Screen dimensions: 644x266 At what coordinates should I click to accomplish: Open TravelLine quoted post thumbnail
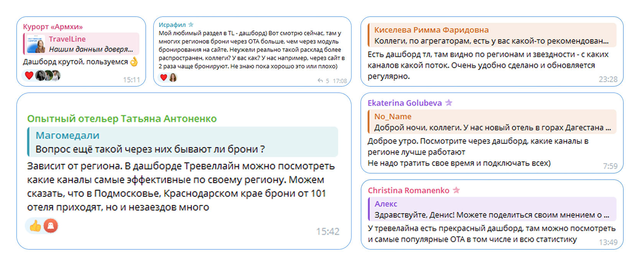[x=36, y=44]
